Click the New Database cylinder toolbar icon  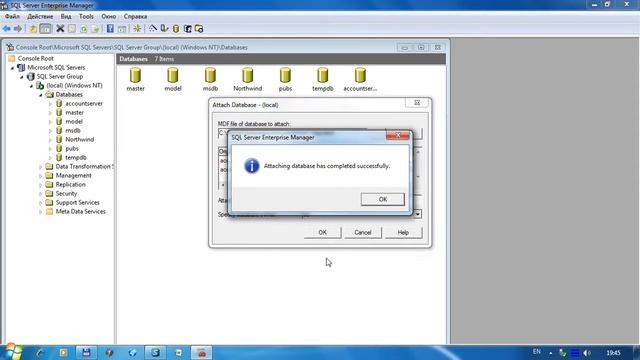pyautogui.click(x=176, y=29)
